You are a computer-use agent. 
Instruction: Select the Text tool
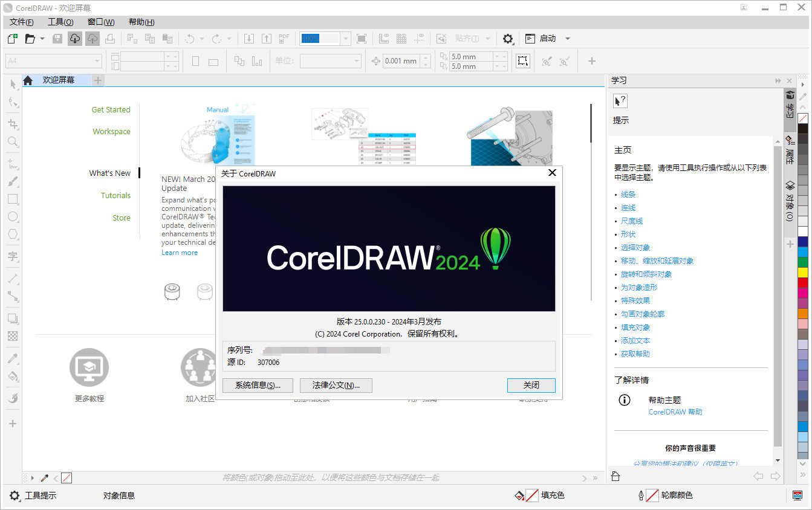[13, 256]
